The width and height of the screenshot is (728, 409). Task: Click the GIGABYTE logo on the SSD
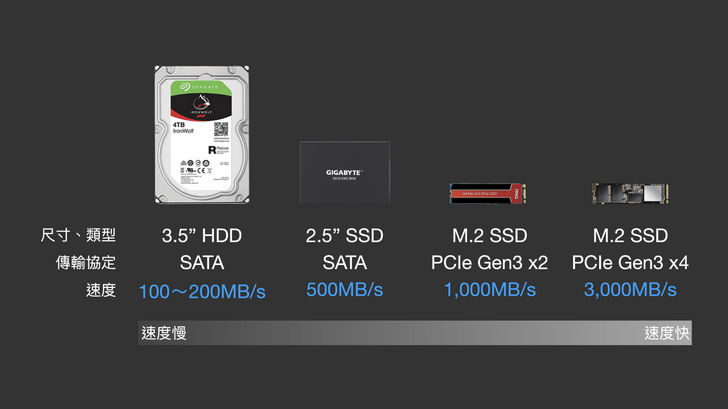[x=344, y=172]
